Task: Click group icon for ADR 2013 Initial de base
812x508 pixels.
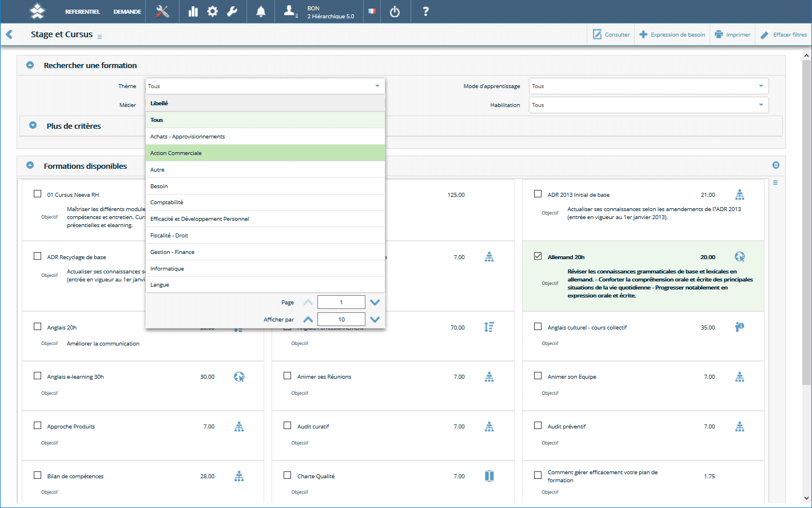Action: (739, 195)
